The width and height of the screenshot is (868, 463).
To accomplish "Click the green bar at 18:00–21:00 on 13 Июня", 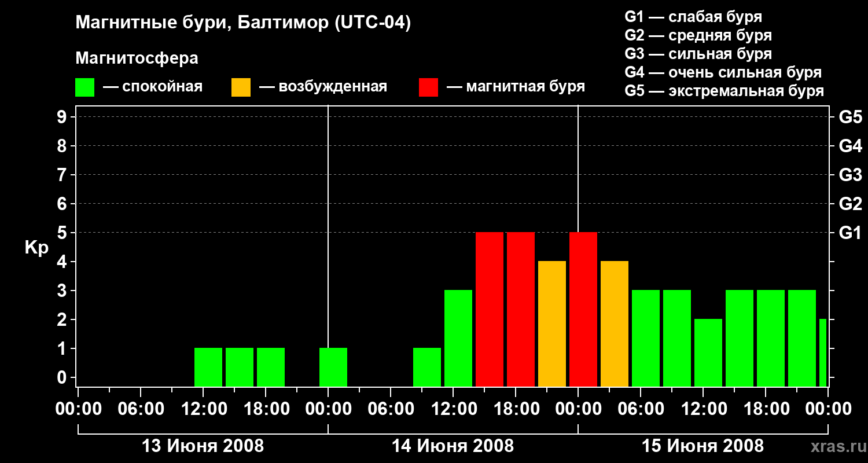I will point(271,367).
